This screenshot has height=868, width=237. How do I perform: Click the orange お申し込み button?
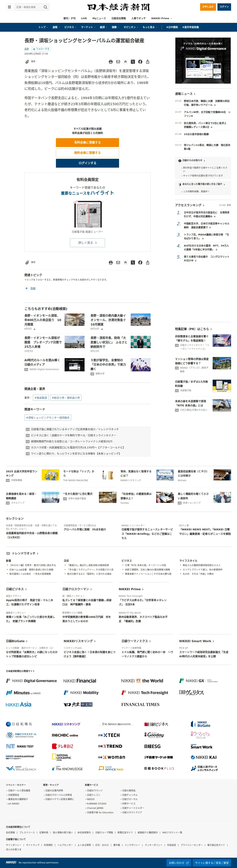pyautogui.click(x=208, y=7)
